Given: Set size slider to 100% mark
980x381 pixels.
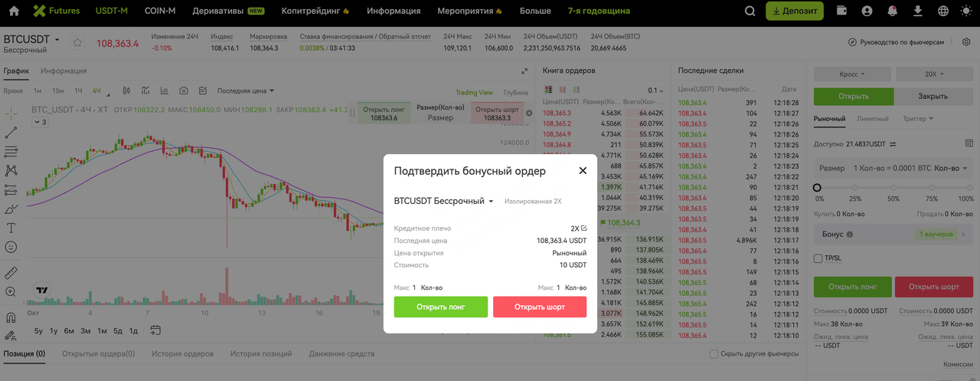Looking at the screenshot, I should point(971,188).
